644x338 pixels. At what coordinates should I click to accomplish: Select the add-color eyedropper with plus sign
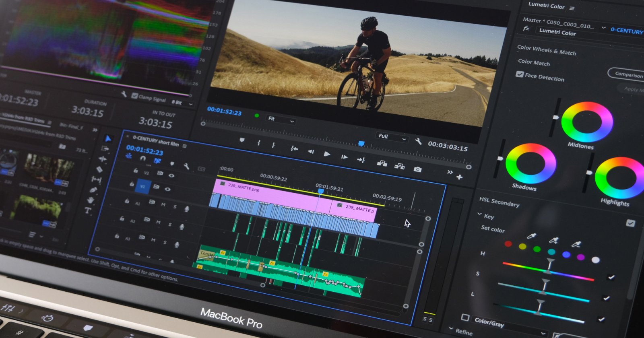click(x=554, y=241)
